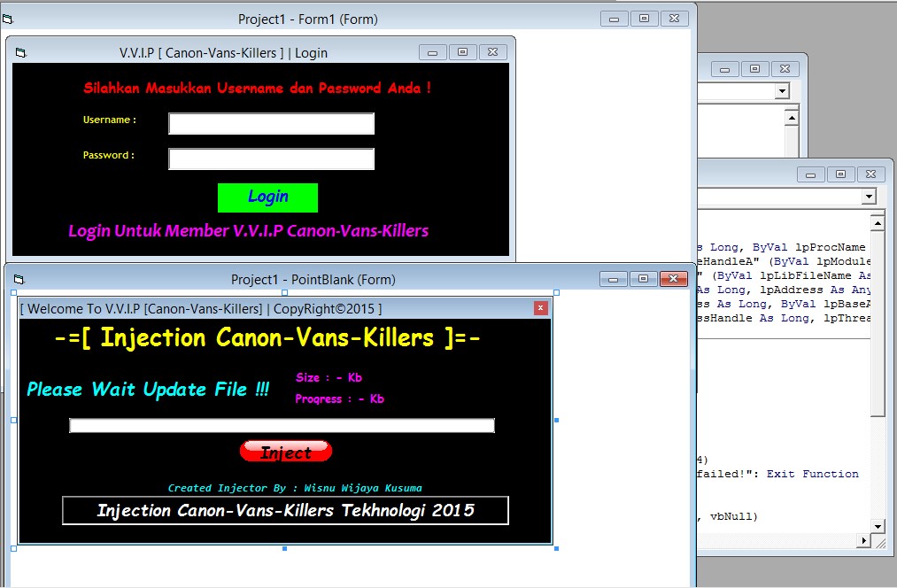
Task: Click the vertical scrollbar thumb in lower code window
Action: click(x=878, y=323)
